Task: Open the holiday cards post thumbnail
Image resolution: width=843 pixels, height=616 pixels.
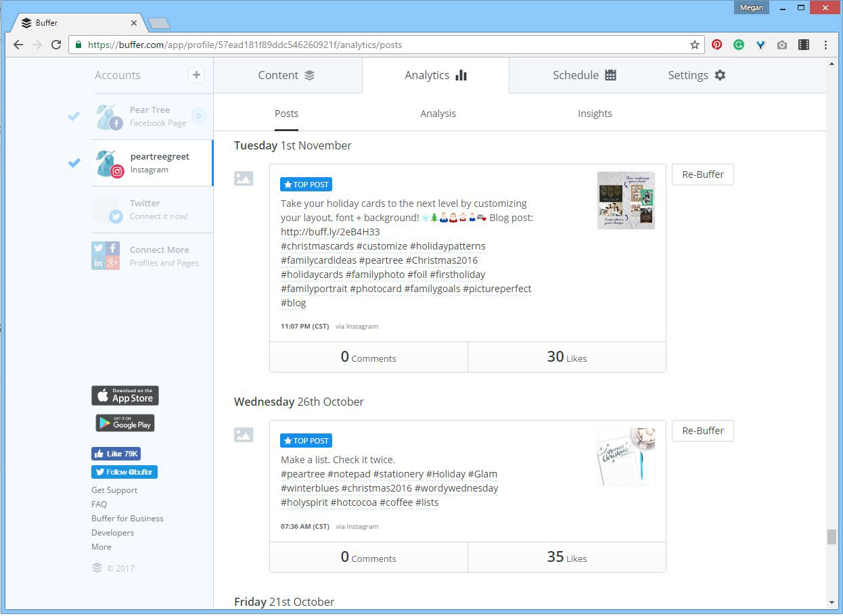Action: (626, 200)
